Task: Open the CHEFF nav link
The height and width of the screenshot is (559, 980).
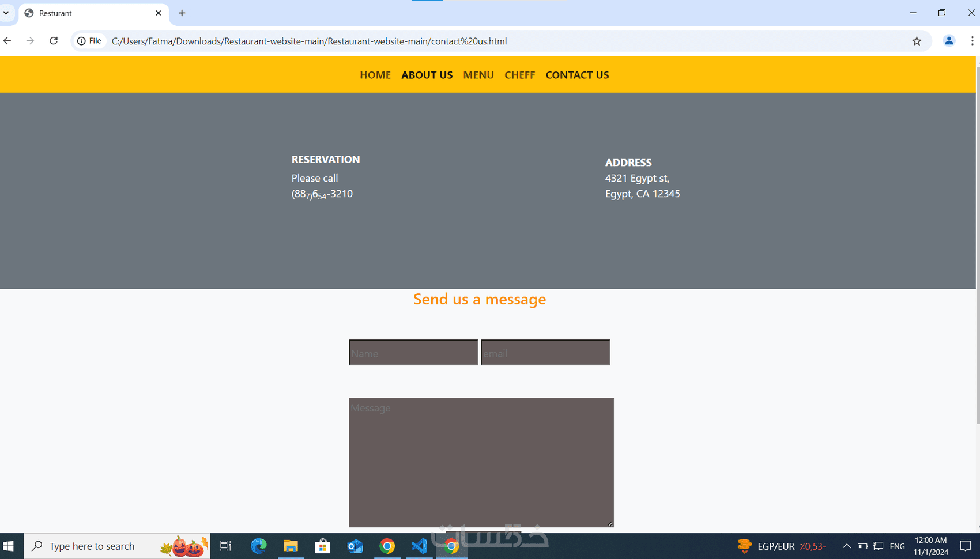Action: tap(520, 75)
